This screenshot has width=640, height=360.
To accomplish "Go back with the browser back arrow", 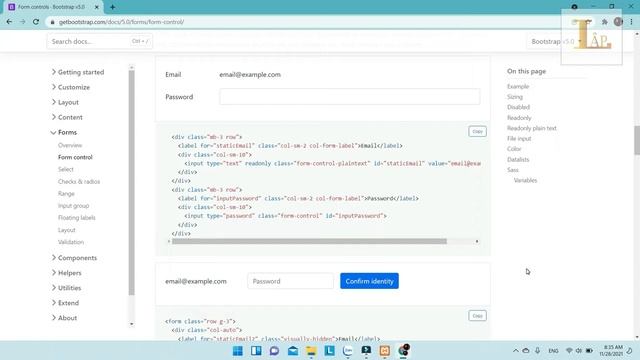I will click(x=9, y=22).
